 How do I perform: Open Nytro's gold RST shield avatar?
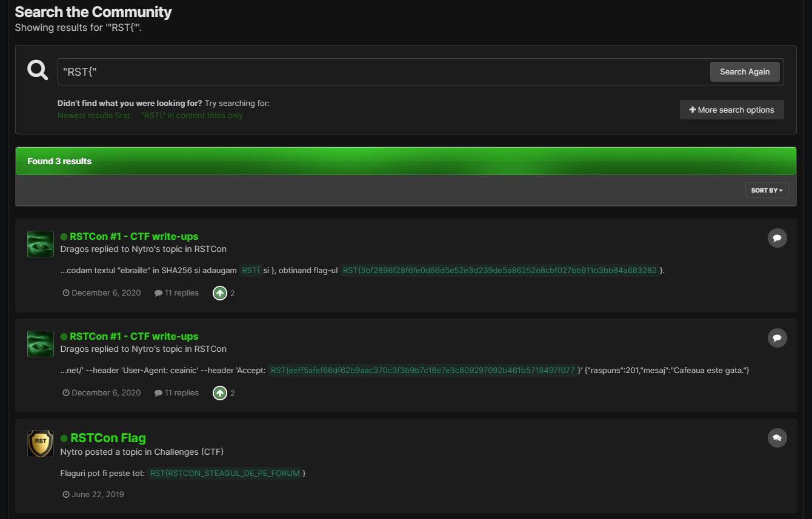point(41,444)
